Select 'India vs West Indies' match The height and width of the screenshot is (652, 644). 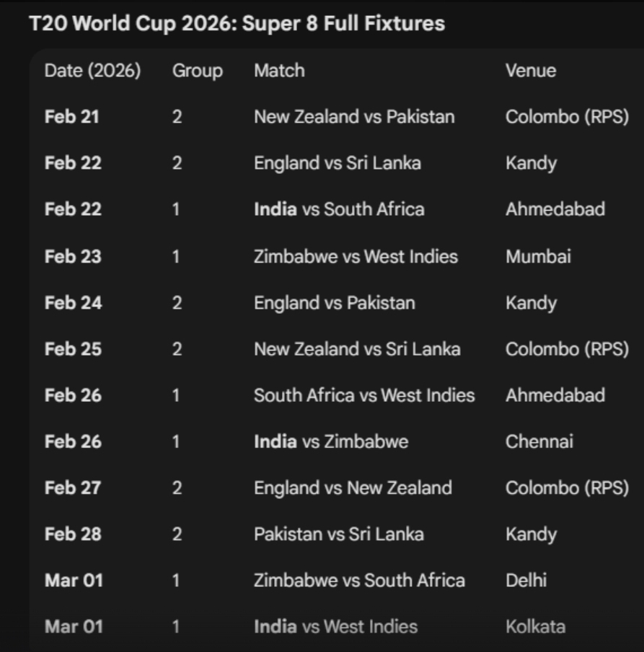coord(335,627)
